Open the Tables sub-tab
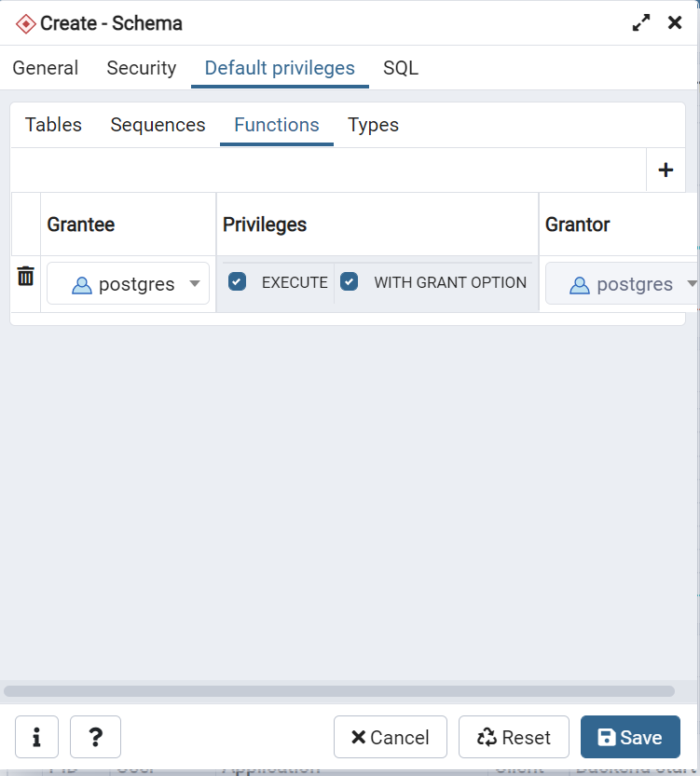Screen dimensions: 700x776 [x=53, y=125]
